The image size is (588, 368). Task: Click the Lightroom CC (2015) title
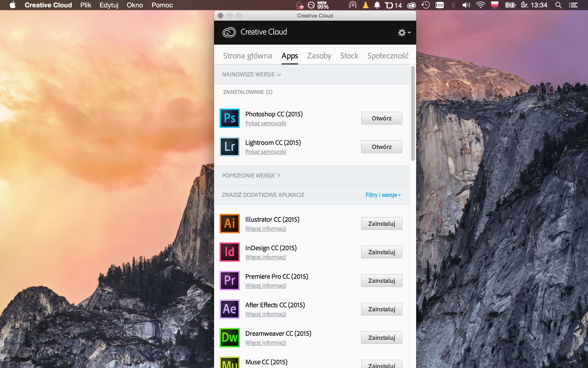point(273,143)
